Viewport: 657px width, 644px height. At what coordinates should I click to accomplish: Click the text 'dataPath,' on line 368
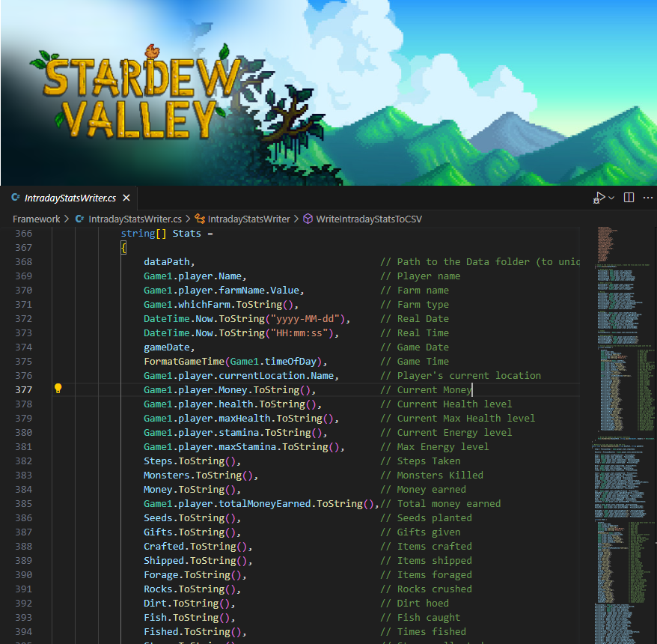pos(169,262)
